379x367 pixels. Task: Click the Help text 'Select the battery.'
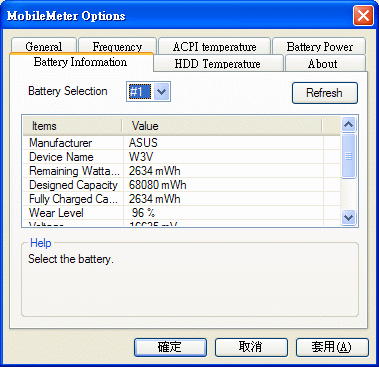tap(71, 259)
